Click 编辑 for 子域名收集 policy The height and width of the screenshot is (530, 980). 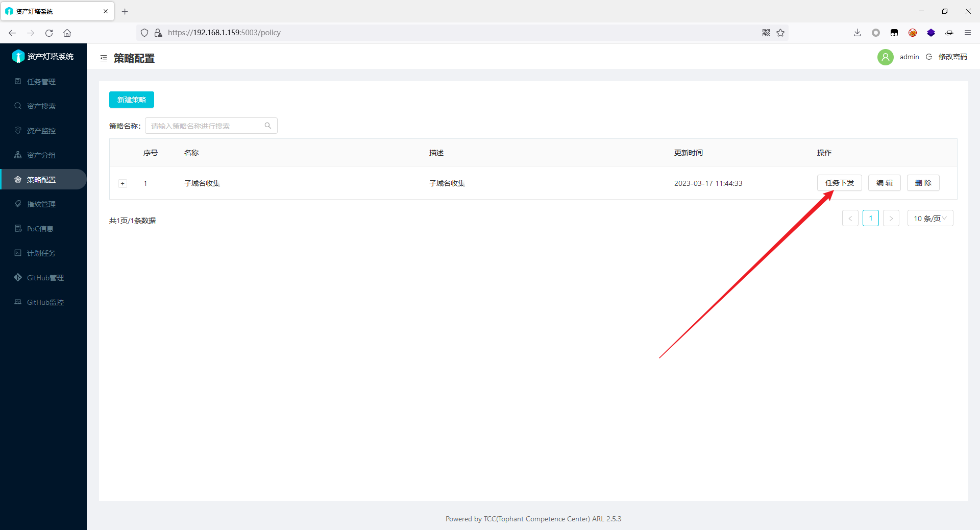(x=884, y=183)
